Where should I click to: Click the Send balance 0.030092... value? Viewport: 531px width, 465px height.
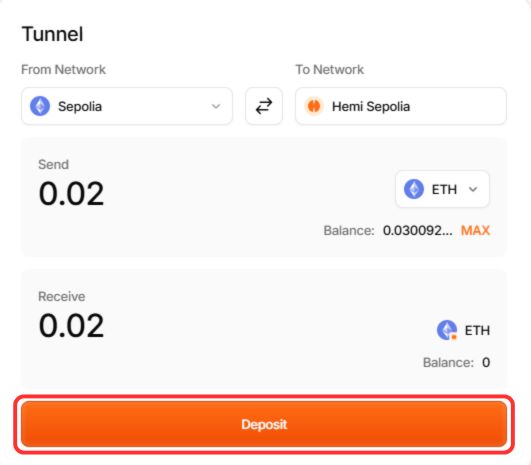pos(418,231)
